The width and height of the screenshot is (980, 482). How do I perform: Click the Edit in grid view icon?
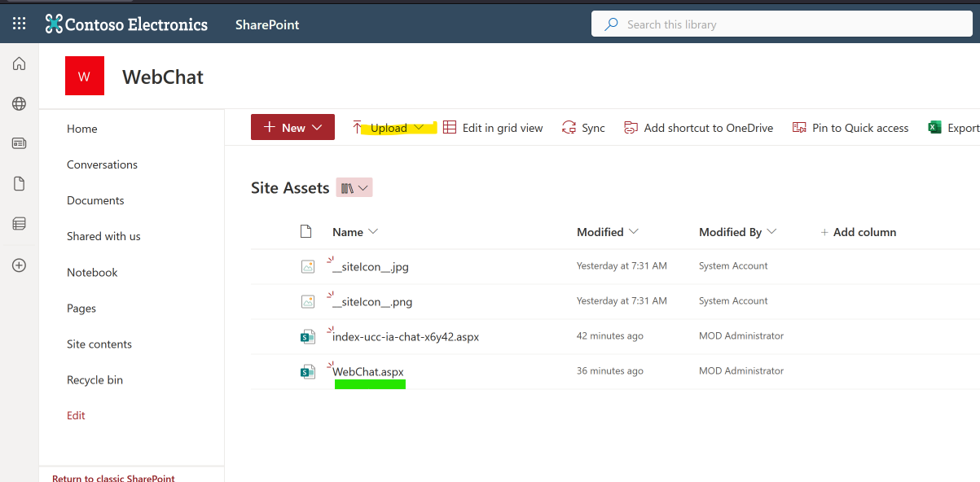tap(450, 128)
